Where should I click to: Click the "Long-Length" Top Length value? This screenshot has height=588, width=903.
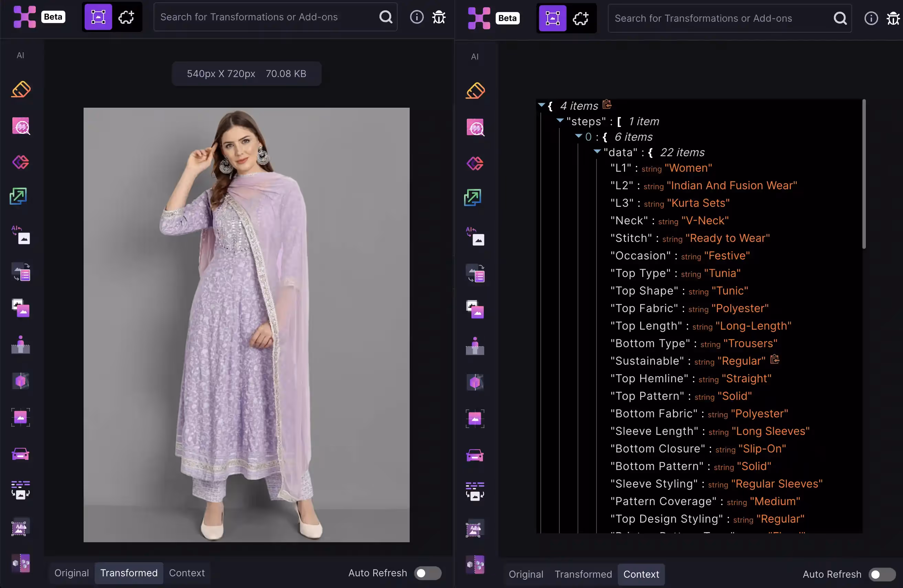click(x=753, y=326)
